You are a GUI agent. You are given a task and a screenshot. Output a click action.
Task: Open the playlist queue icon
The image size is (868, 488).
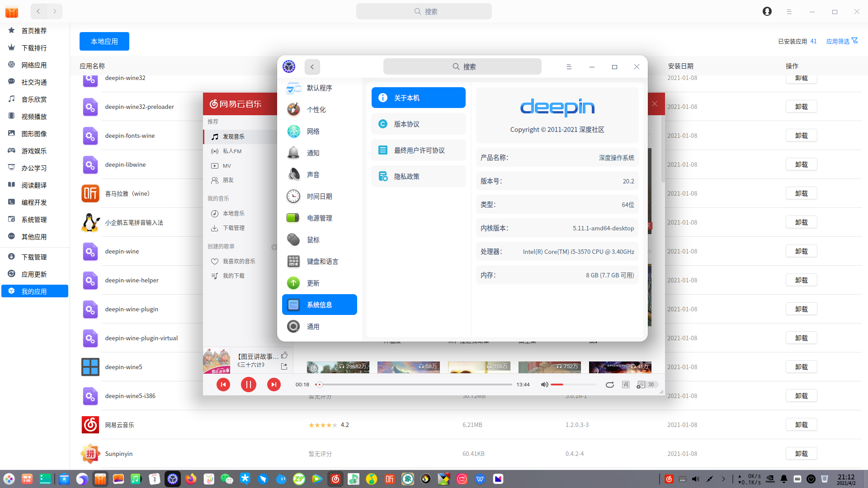click(x=641, y=385)
